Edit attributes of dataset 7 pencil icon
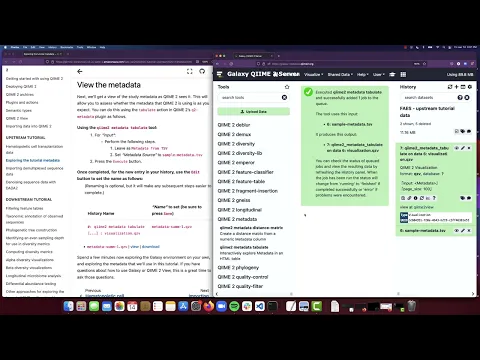 [x=463, y=148]
